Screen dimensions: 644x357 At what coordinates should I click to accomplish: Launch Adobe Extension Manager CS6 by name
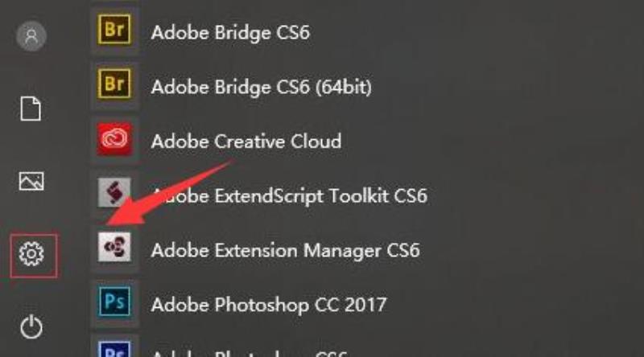click(286, 251)
